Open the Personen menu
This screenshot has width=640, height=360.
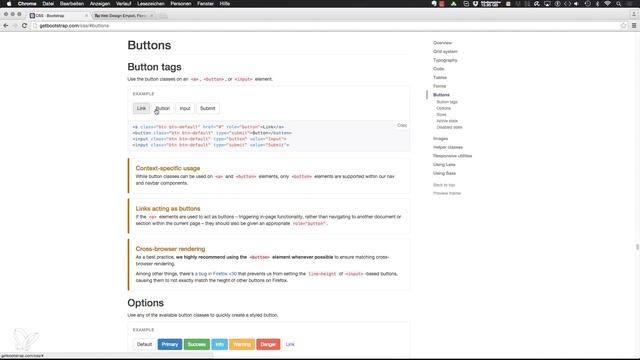[x=180, y=4]
